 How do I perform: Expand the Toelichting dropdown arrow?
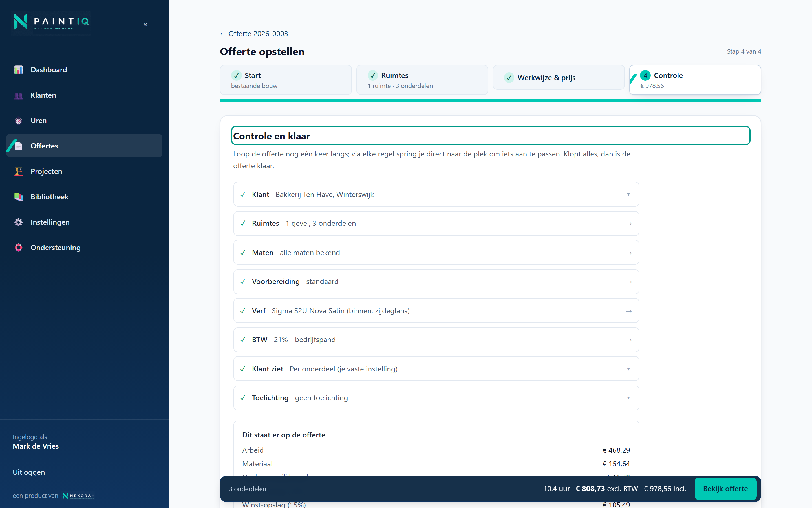tap(628, 398)
